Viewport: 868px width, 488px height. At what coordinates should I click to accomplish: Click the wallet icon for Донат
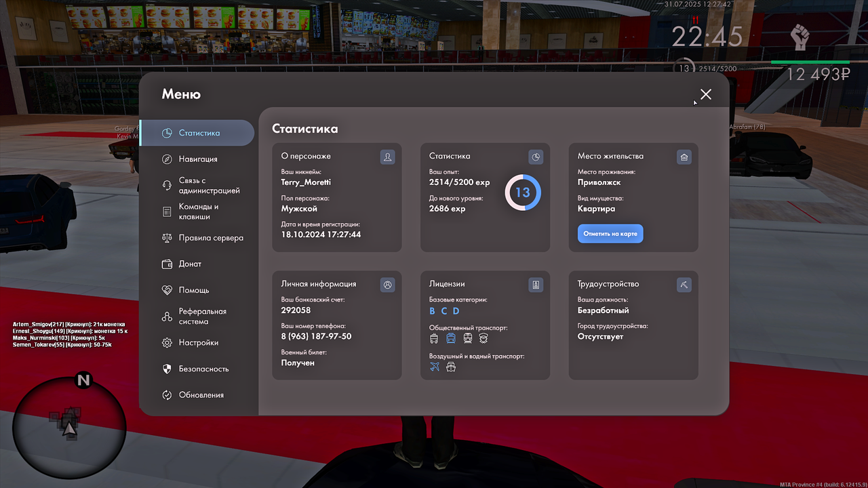coord(167,264)
